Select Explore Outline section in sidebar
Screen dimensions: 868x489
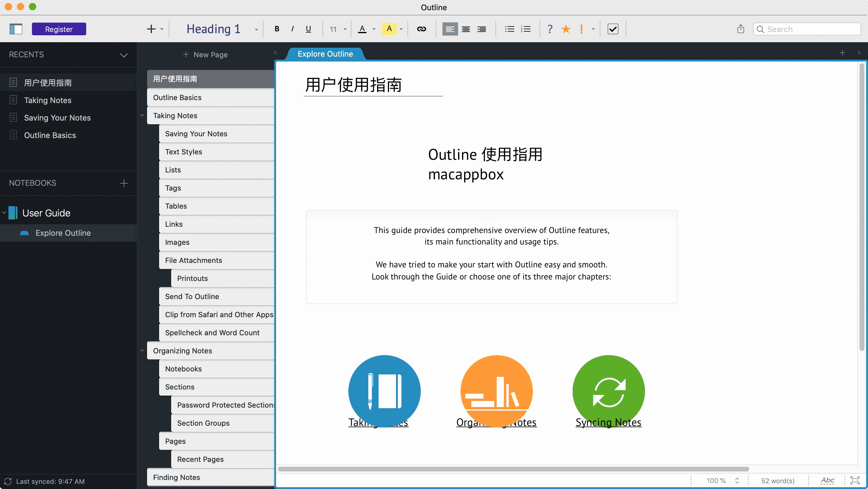[x=68, y=233]
